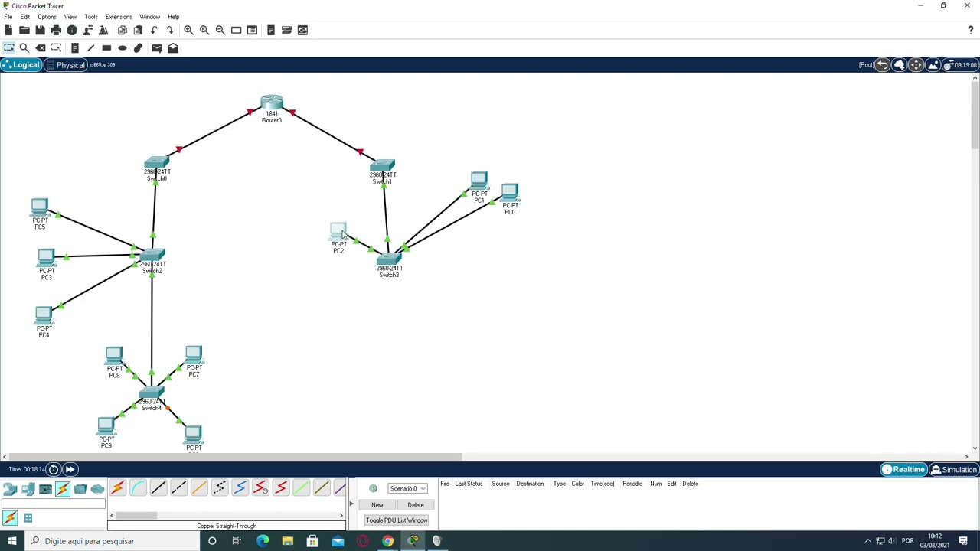Click the New file icon
This screenshot has height=551, width=980.
[x=8, y=30]
